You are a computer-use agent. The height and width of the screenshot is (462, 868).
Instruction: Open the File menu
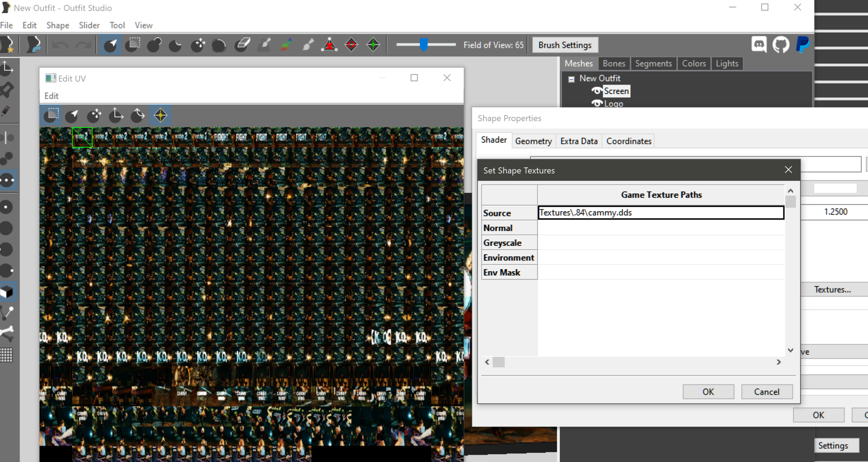pos(6,25)
